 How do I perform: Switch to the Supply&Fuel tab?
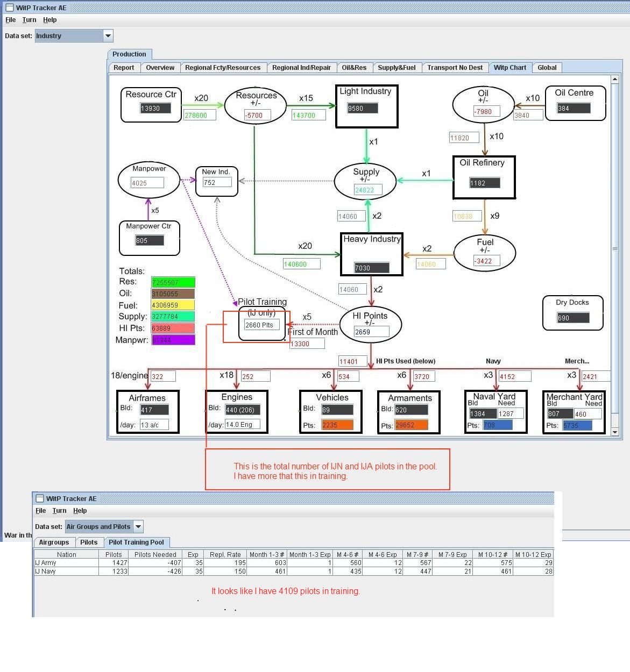point(397,68)
